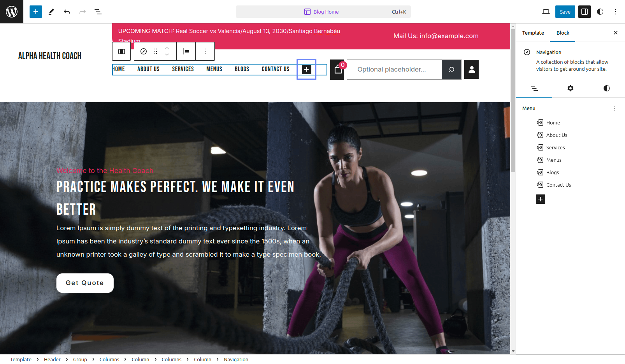Toggle the Settings sidebar panel button

pos(585,12)
